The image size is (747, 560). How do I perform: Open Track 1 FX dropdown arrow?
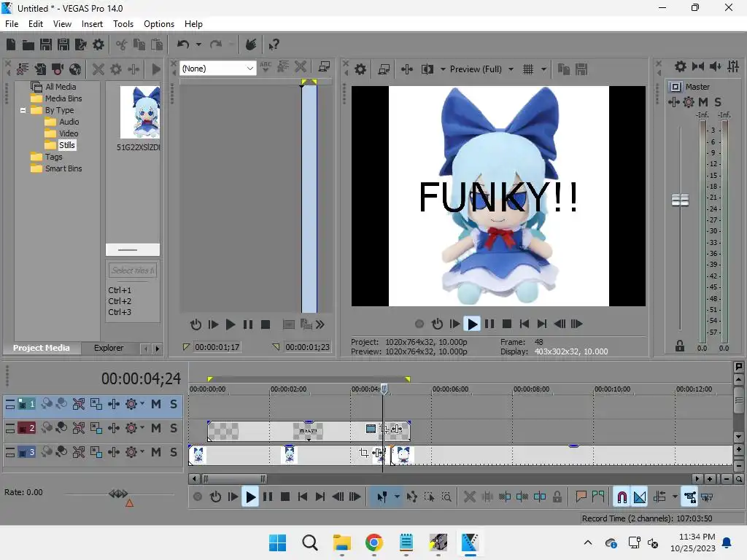tap(142, 404)
